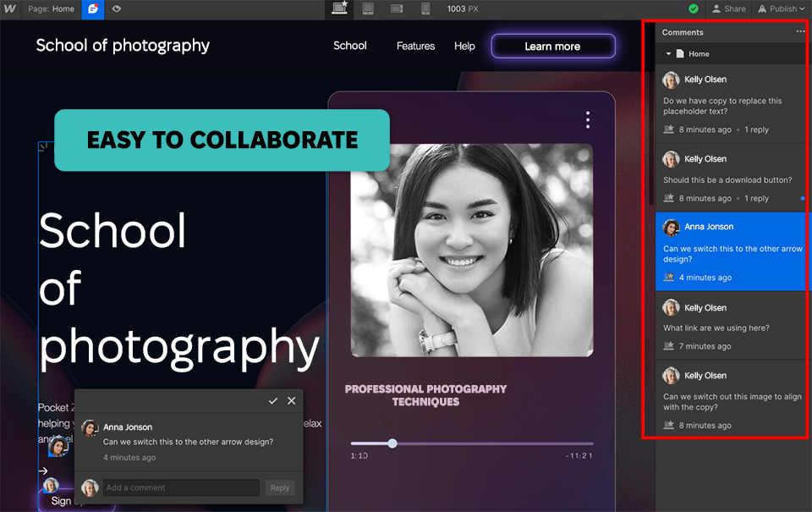Select the large 'School of photography' hero heading
This screenshot has width=812, height=512.
(179, 290)
